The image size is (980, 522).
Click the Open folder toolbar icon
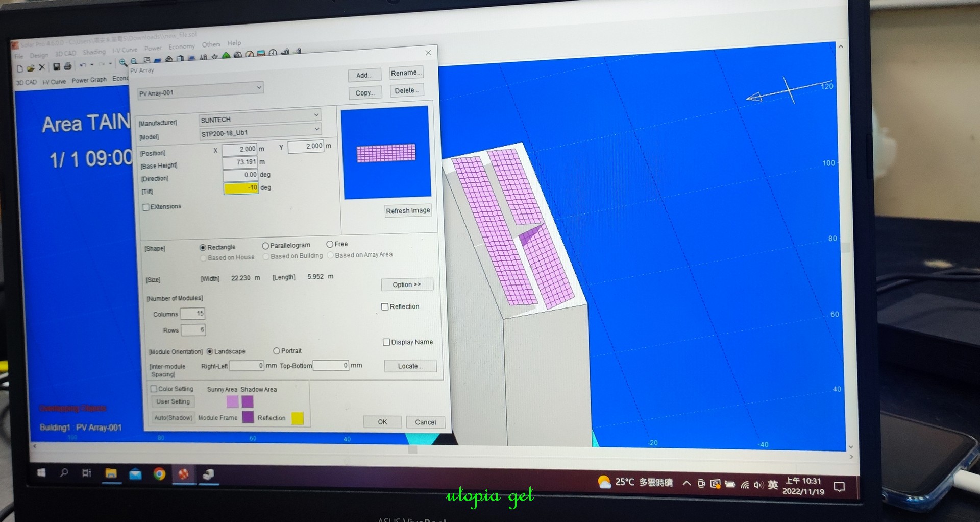click(x=31, y=68)
